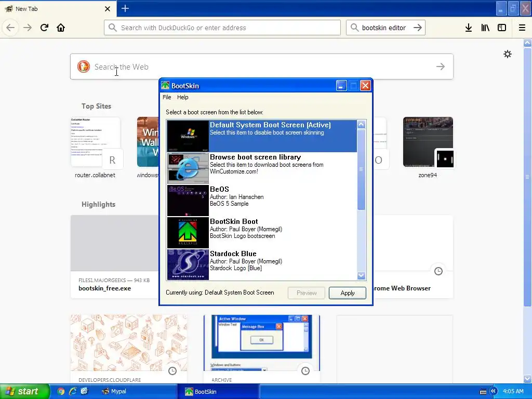Select the BeOS boot screen entry
Screen dimensions: 532x399
(x=262, y=200)
